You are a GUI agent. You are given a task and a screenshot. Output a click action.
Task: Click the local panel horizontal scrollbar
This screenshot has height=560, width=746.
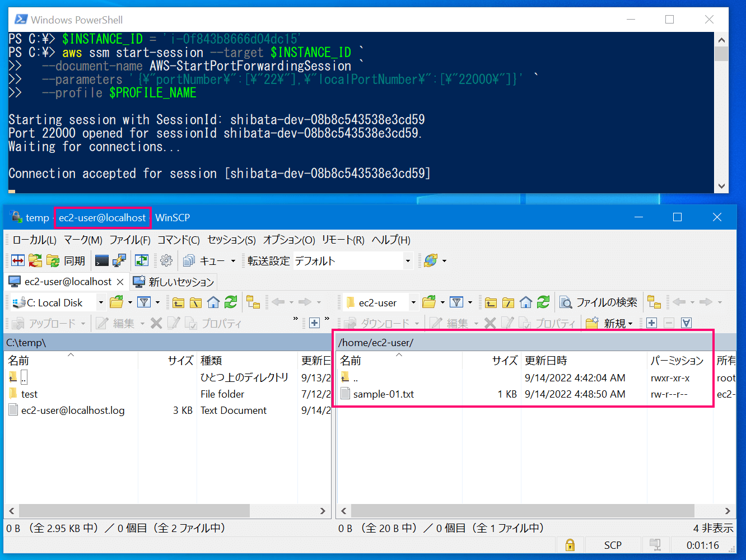tap(134, 511)
